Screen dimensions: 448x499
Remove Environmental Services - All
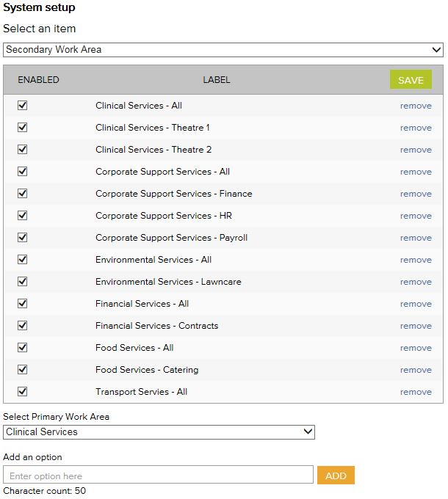[x=416, y=260]
